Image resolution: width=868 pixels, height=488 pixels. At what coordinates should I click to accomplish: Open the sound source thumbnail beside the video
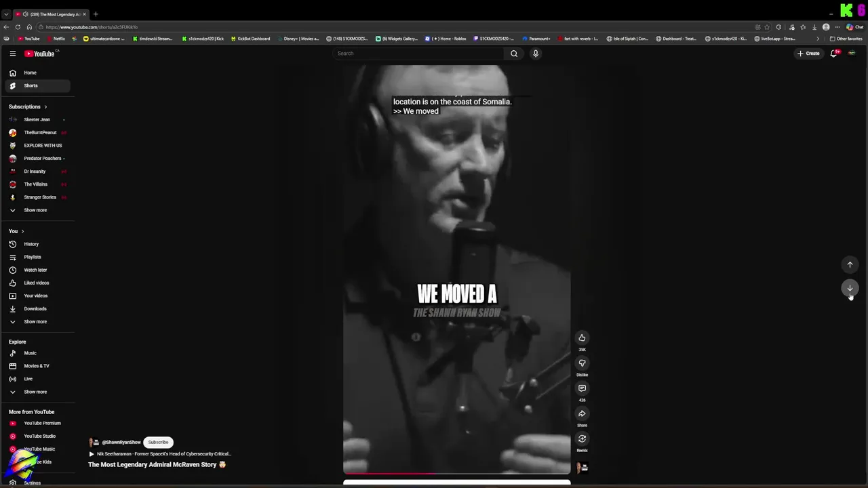582,467
